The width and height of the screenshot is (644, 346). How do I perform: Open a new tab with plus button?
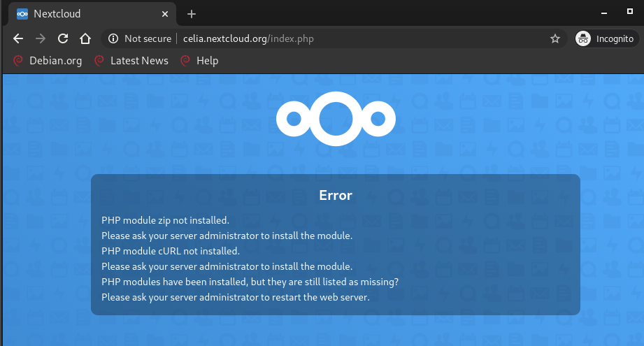click(x=192, y=14)
